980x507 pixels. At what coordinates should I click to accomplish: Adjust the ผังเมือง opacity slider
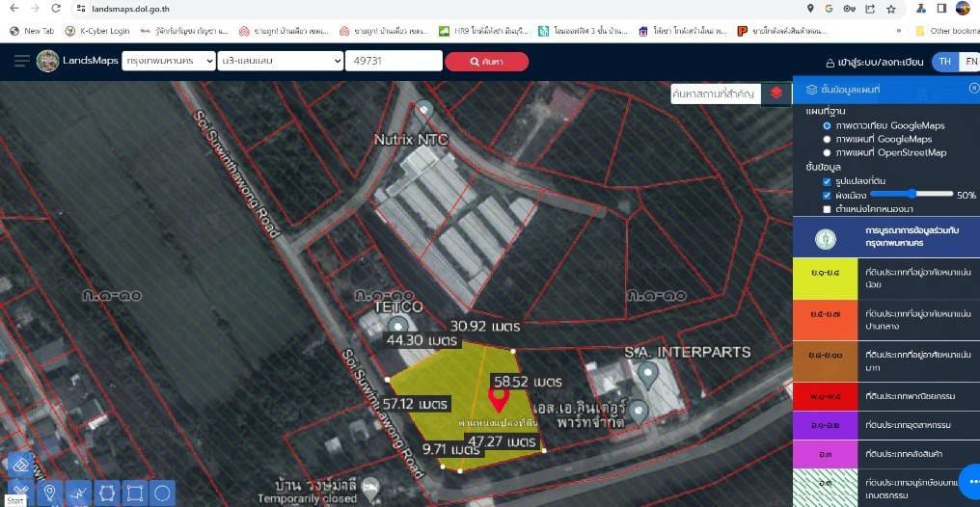pos(910,194)
